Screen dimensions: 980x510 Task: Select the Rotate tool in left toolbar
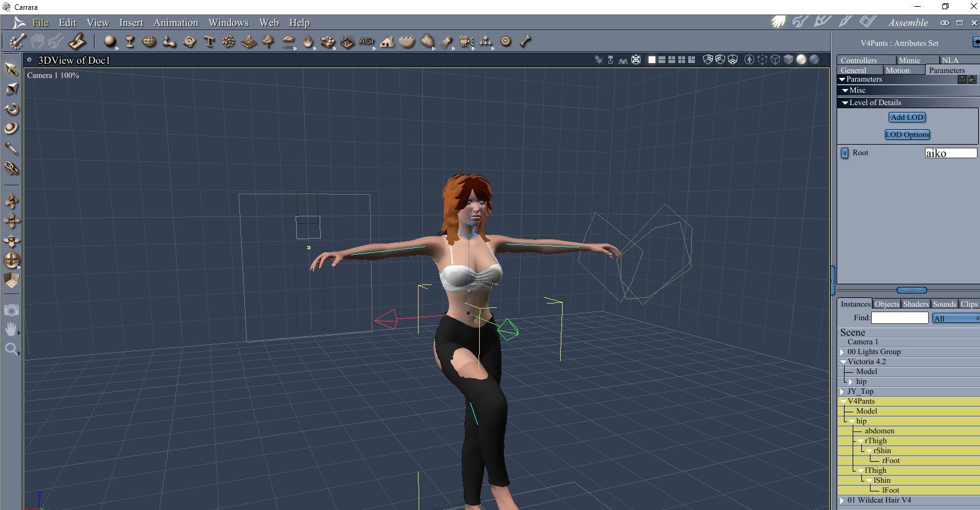point(11,109)
